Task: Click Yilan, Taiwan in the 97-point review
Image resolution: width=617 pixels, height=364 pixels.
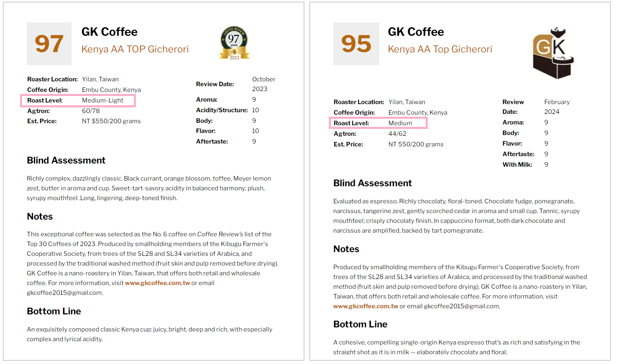Action: click(101, 79)
